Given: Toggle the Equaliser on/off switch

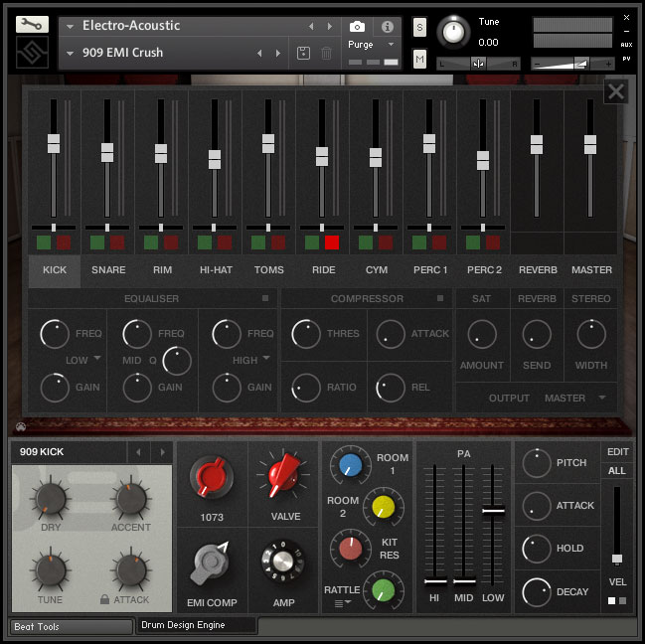Looking at the screenshot, I should [265, 298].
